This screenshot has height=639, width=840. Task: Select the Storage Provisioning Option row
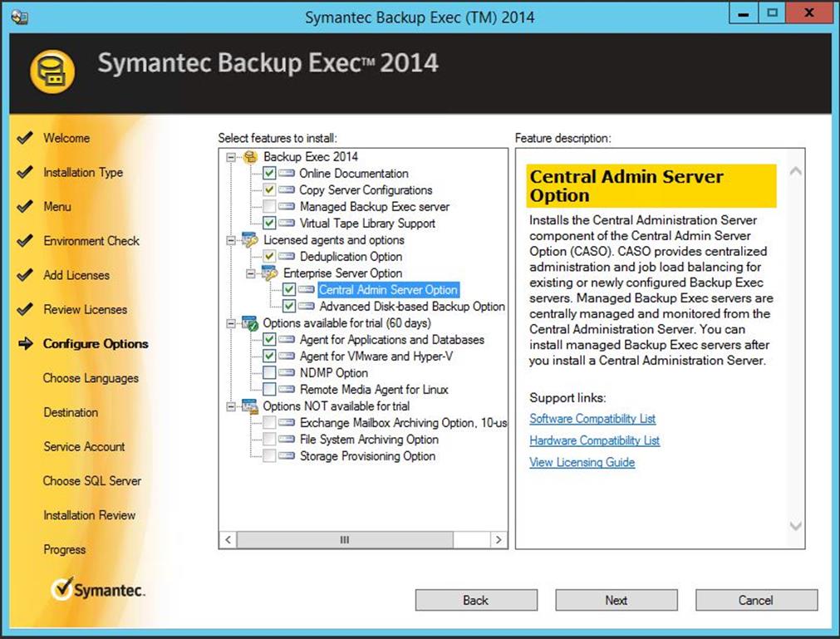[x=367, y=456]
